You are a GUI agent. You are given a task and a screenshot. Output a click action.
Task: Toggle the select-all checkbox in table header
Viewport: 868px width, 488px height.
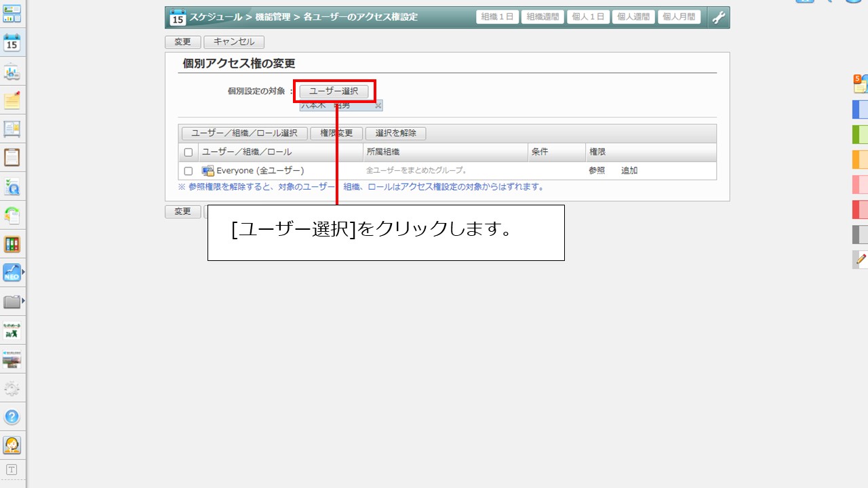189,152
